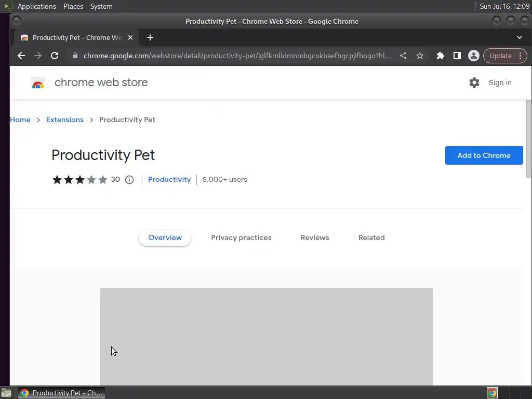Viewport: 532px width, 399px height.
Task: Click the Productivity Pet heading
Action: click(x=103, y=155)
